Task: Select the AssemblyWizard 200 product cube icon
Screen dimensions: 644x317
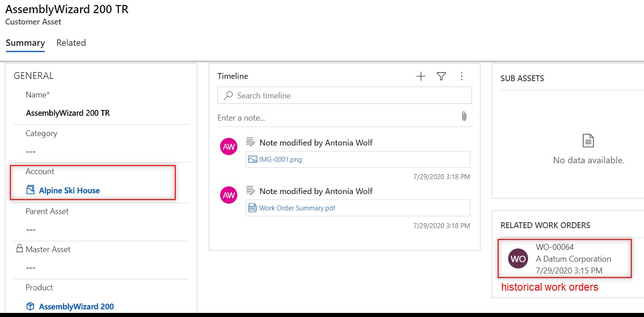Action: pyautogui.click(x=29, y=306)
